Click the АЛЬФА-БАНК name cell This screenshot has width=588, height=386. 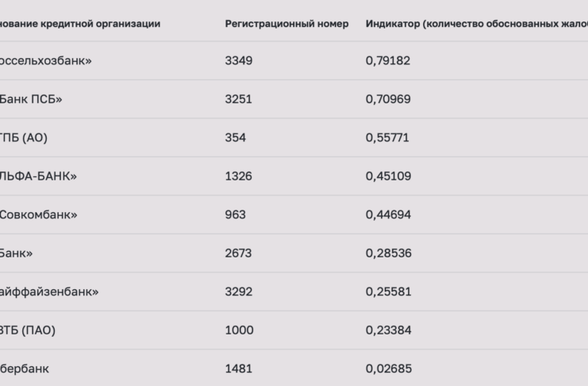pyautogui.click(x=38, y=176)
